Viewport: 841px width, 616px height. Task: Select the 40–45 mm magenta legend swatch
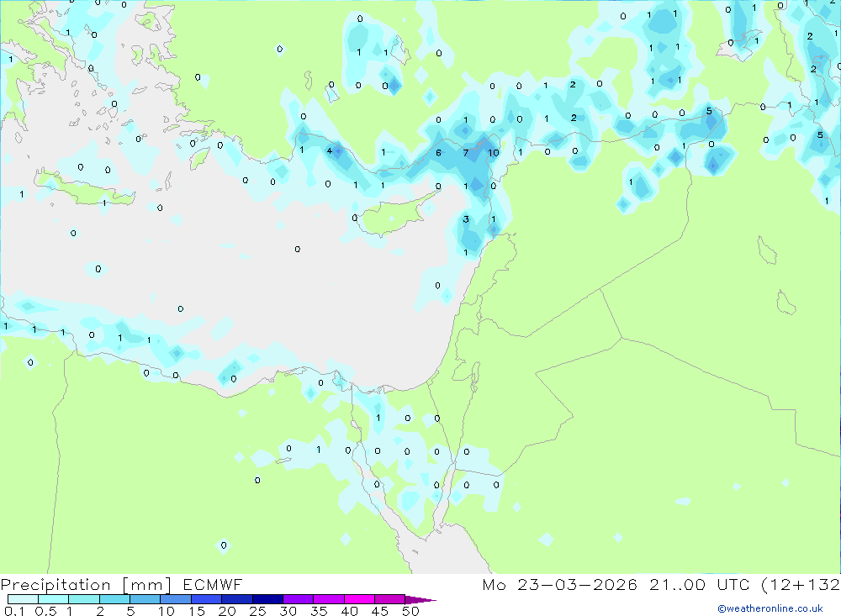coord(359,599)
